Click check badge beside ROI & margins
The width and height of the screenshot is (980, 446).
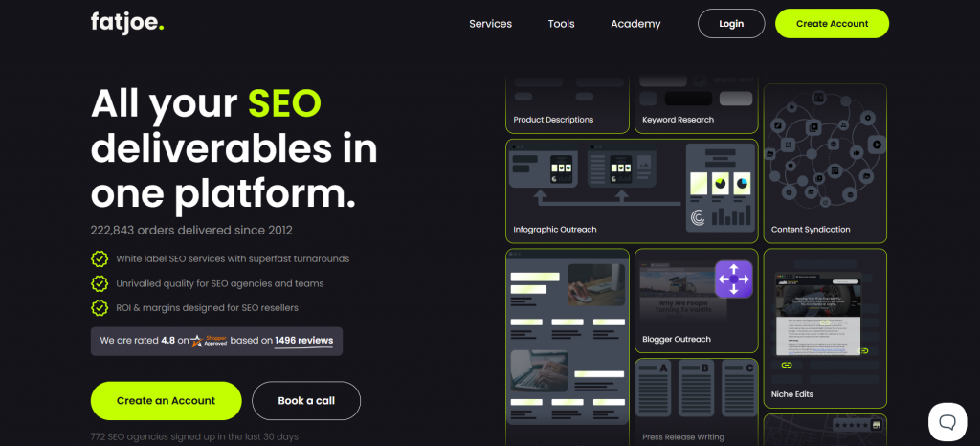coord(100,307)
